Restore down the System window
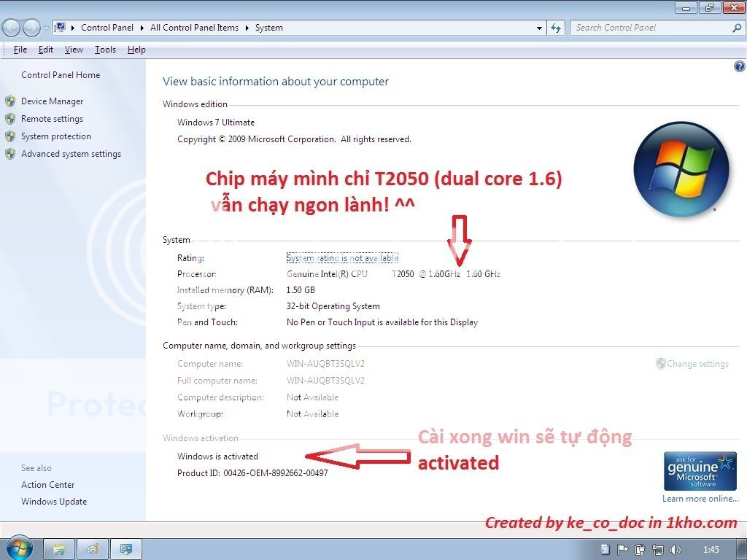This screenshot has height=560, width=747. point(710,8)
